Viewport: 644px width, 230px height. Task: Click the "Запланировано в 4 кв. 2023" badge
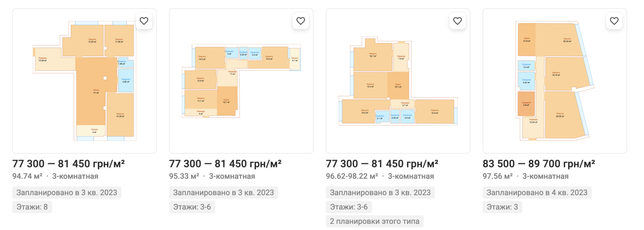537,192
